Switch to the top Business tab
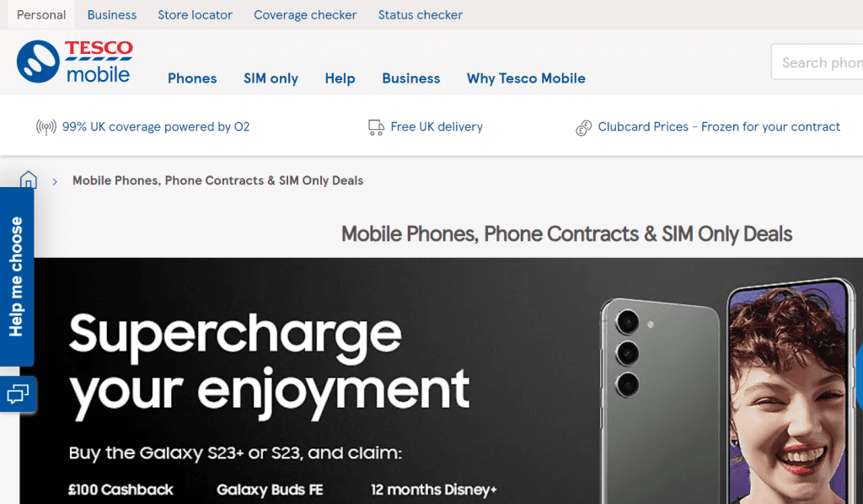The width and height of the screenshot is (863, 504). click(112, 15)
